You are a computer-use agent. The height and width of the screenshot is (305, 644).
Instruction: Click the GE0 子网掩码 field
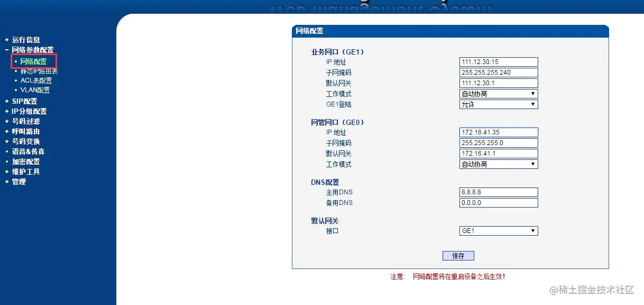[498, 142]
